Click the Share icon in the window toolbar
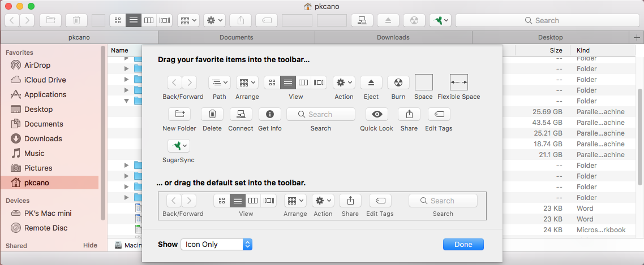This screenshot has width=644, height=265. 241,20
